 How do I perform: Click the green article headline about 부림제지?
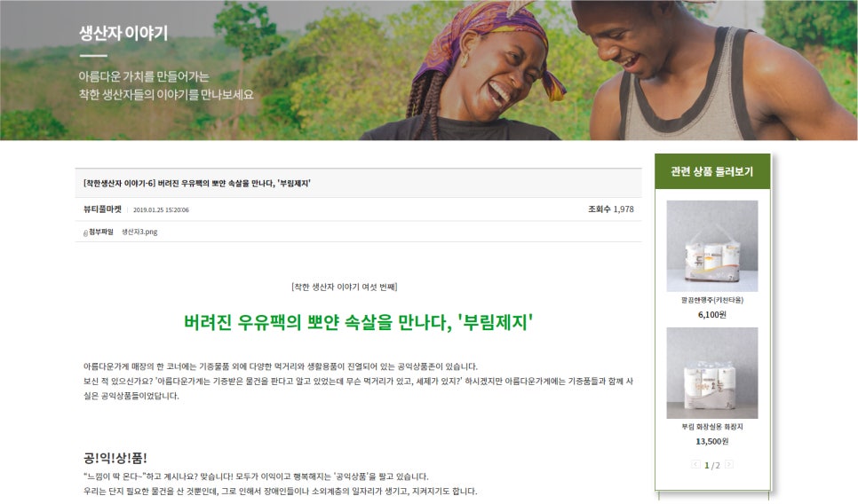click(359, 322)
